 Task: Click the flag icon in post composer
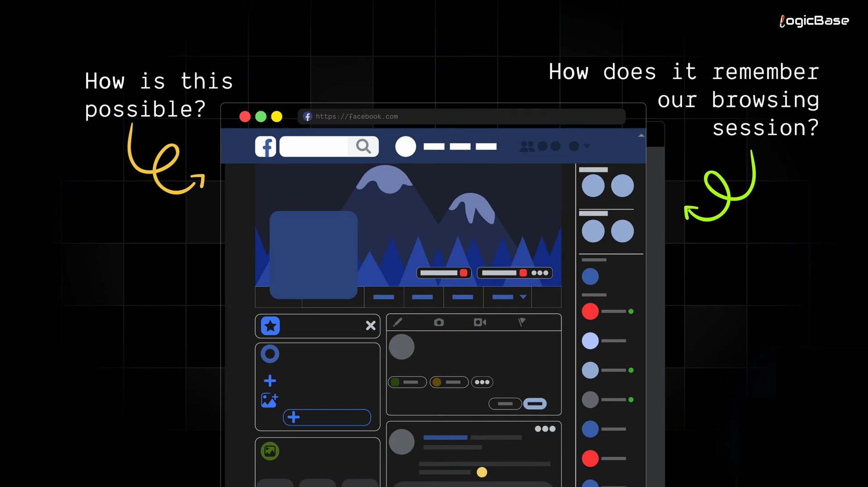(521, 322)
